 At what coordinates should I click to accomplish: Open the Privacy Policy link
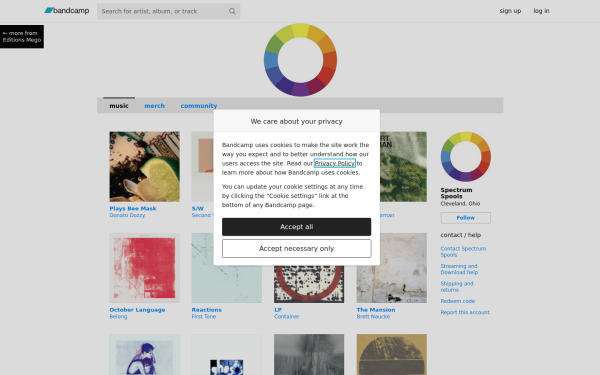[335, 163]
